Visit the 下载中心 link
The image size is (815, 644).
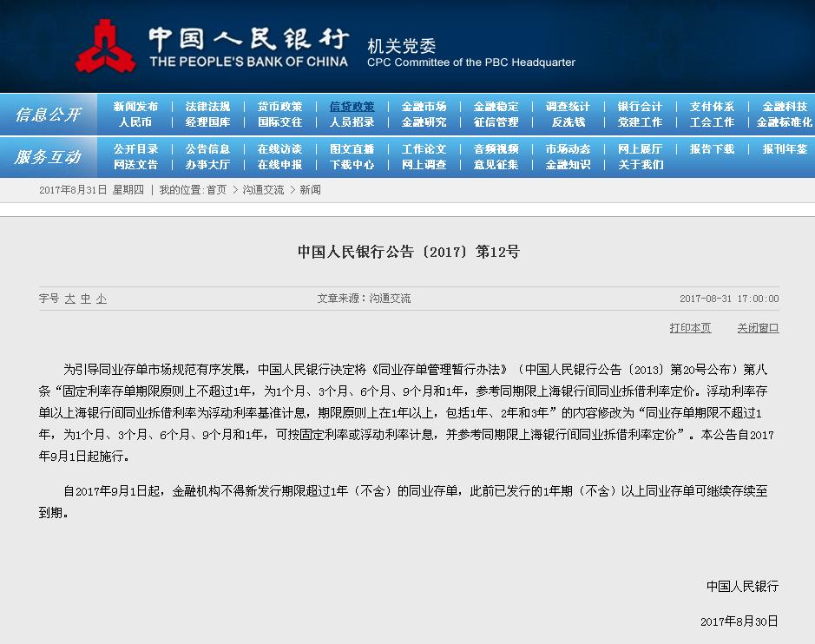[352, 164]
